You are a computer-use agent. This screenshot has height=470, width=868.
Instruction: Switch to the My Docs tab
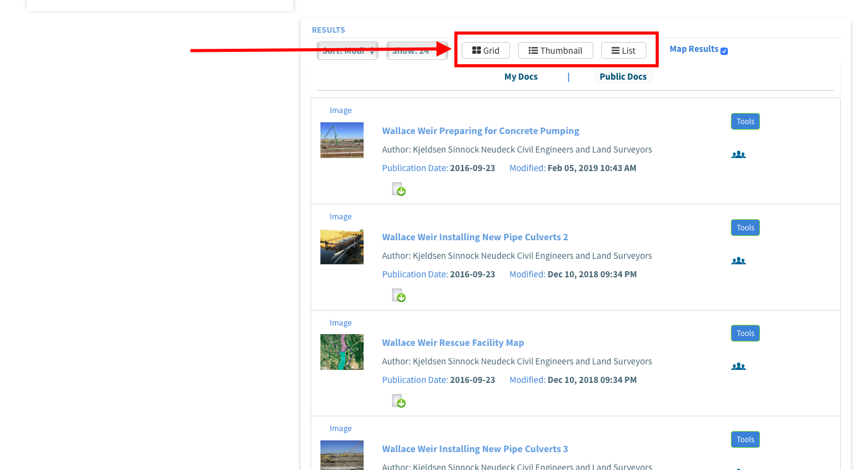520,77
